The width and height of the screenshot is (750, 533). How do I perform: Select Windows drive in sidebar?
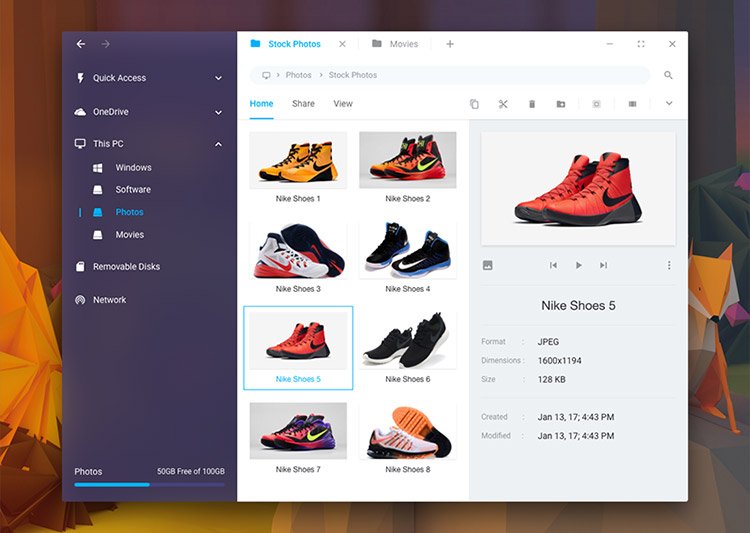click(133, 167)
